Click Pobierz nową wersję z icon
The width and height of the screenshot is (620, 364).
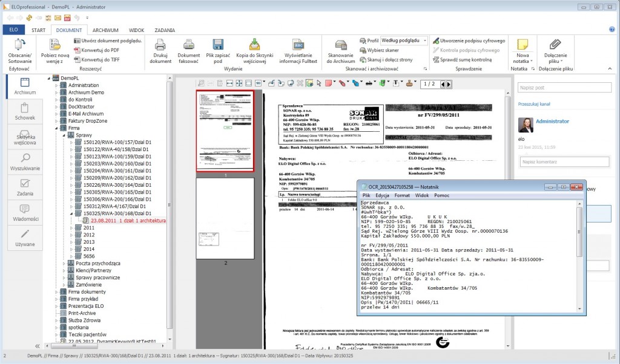[55, 45]
